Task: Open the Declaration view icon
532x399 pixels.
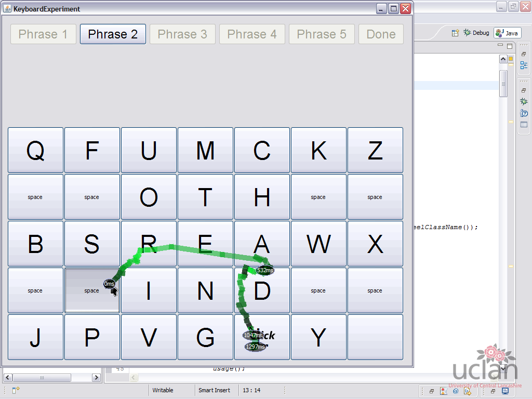Action: tap(468, 391)
